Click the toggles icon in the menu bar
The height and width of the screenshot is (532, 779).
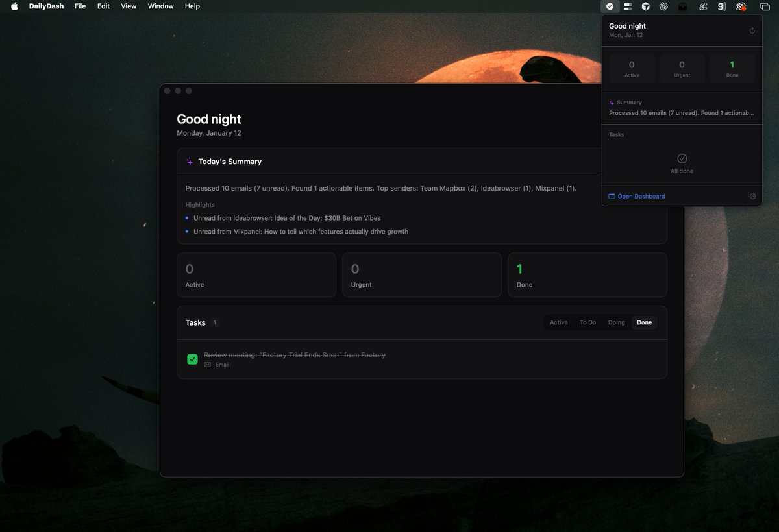[628, 6]
